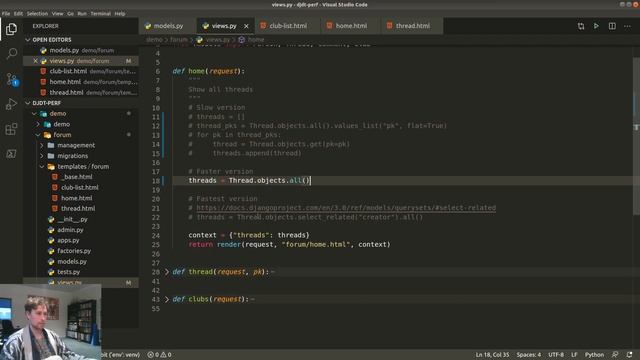Click Ln 18, Col 35 cursor position
The height and width of the screenshot is (360, 640).
coord(492,355)
